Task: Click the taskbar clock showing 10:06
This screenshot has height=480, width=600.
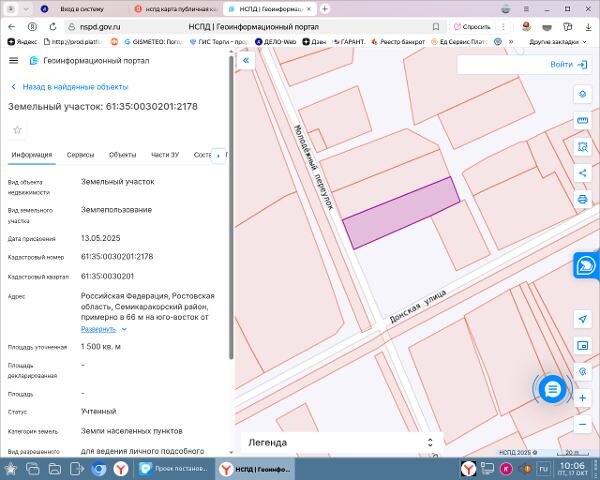Action: pos(573,469)
